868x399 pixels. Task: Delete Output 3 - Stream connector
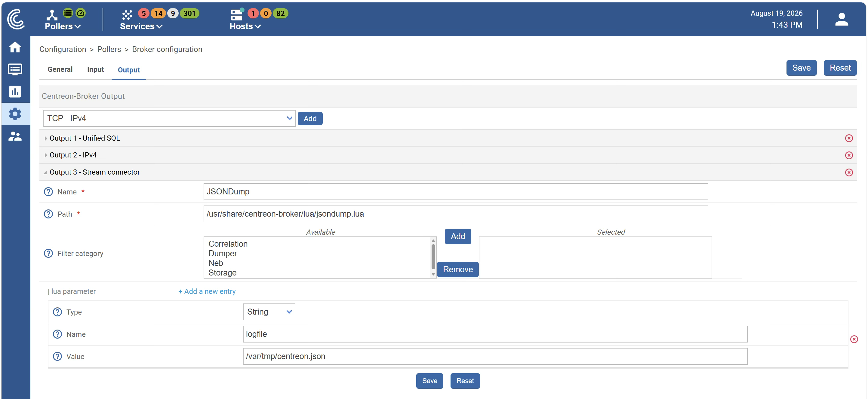coord(849,172)
